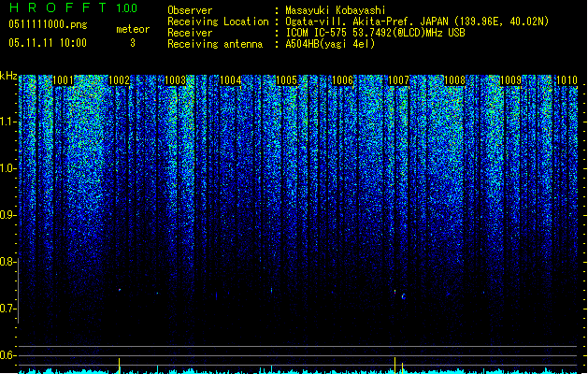Click the 1004 time marker
This screenshot has width=588, height=374.
click(231, 80)
